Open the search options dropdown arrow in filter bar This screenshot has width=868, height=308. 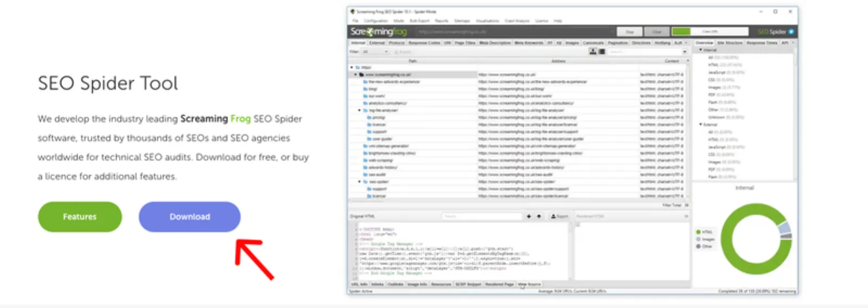[685, 52]
